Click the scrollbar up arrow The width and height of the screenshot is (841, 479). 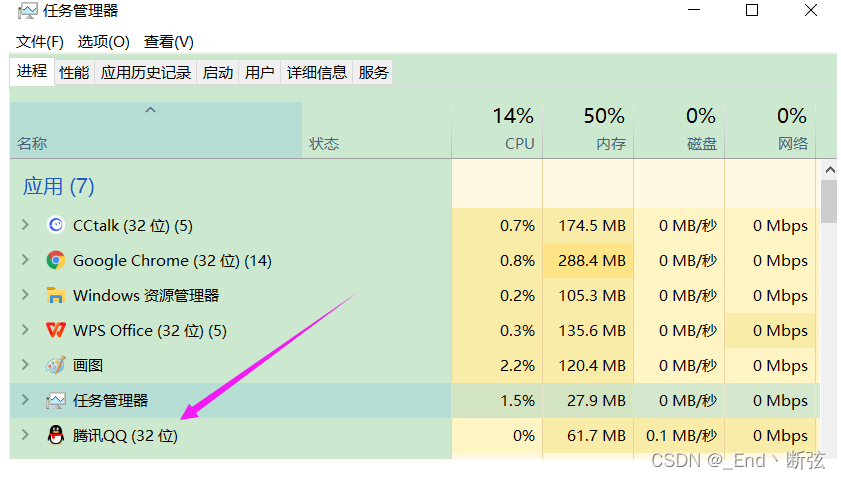830,170
